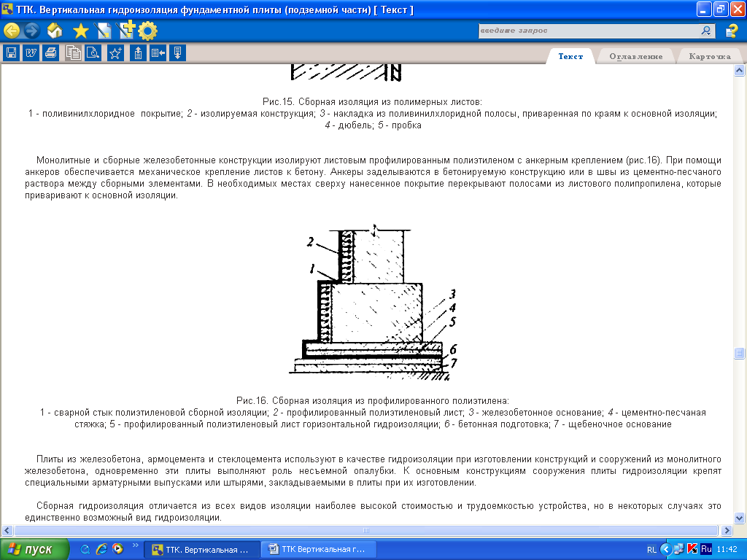This screenshot has height=560, width=747.
Task: Minimize the document window
Action: click(x=704, y=9)
